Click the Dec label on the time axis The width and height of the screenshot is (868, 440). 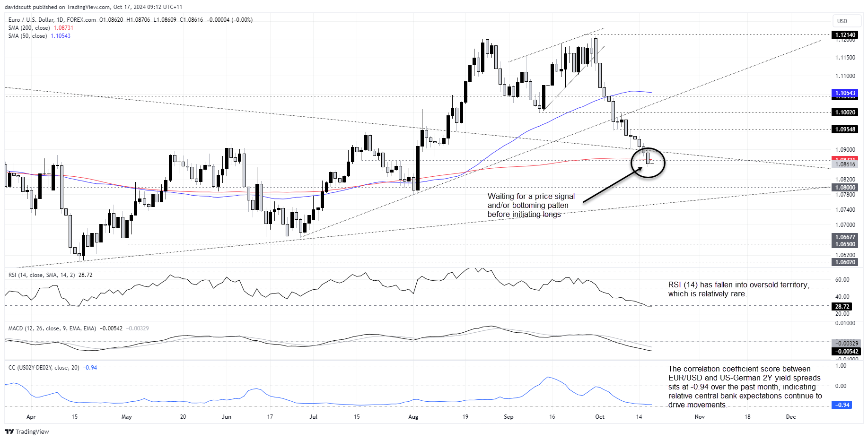pos(791,417)
